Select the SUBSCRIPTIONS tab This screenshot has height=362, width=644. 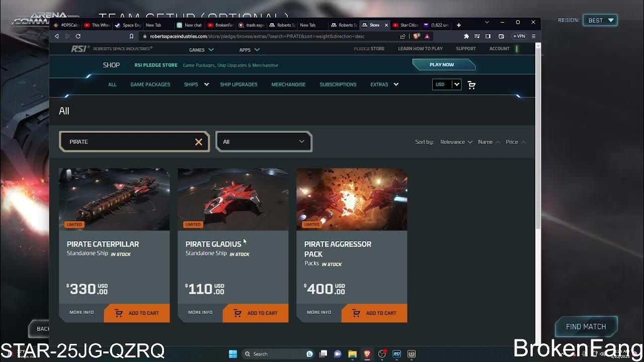click(x=338, y=84)
